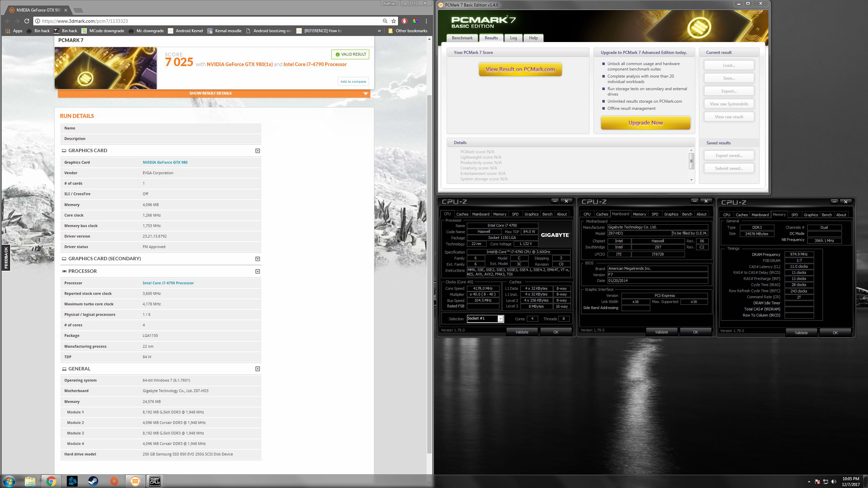Click the red Opera-style extension icon

(x=405, y=21)
